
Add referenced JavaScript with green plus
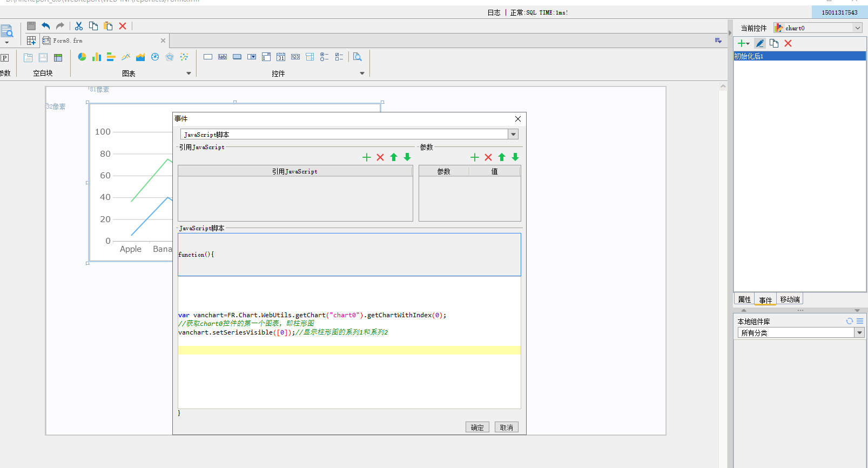coord(367,157)
